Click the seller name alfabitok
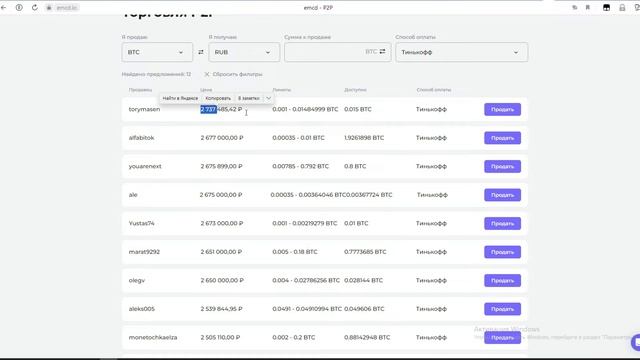The image size is (640, 360). pos(141,138)
